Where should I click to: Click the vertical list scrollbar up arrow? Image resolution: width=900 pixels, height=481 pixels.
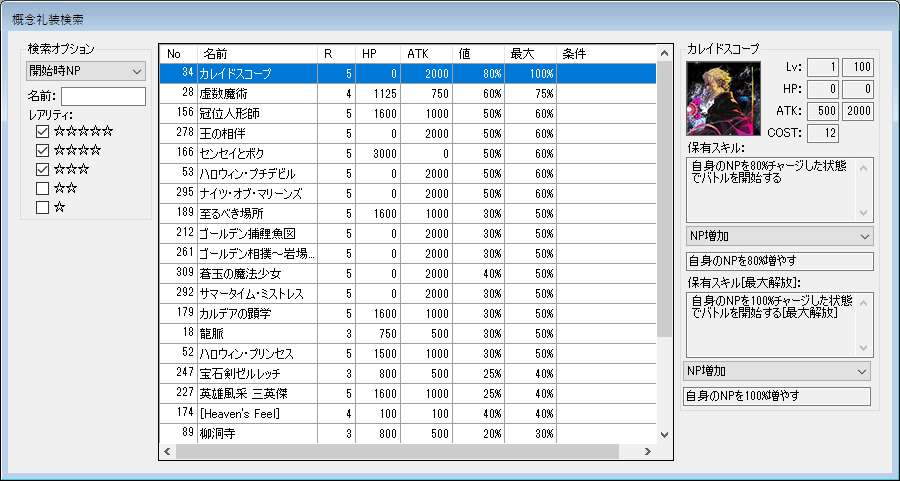(664, 53)
